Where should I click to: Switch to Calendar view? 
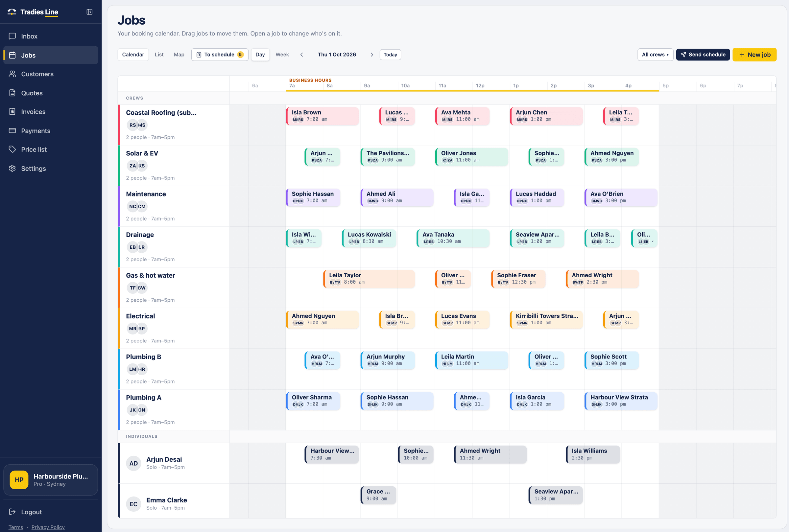click(x=133, y=55)
